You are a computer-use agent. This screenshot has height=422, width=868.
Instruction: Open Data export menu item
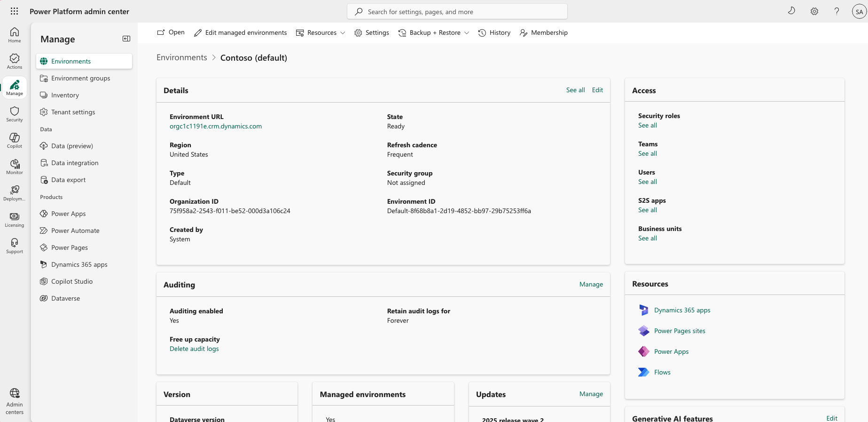coord(84,180)
